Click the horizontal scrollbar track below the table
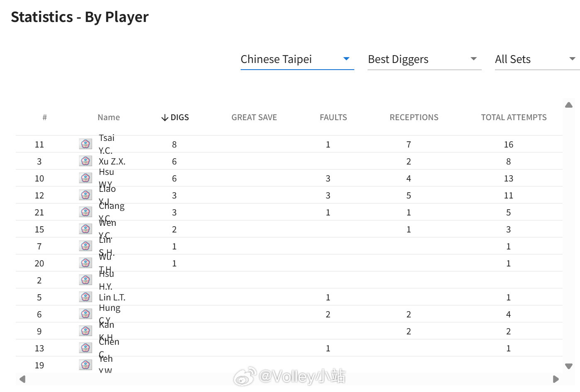580x392 pixels. click(289, 379)
